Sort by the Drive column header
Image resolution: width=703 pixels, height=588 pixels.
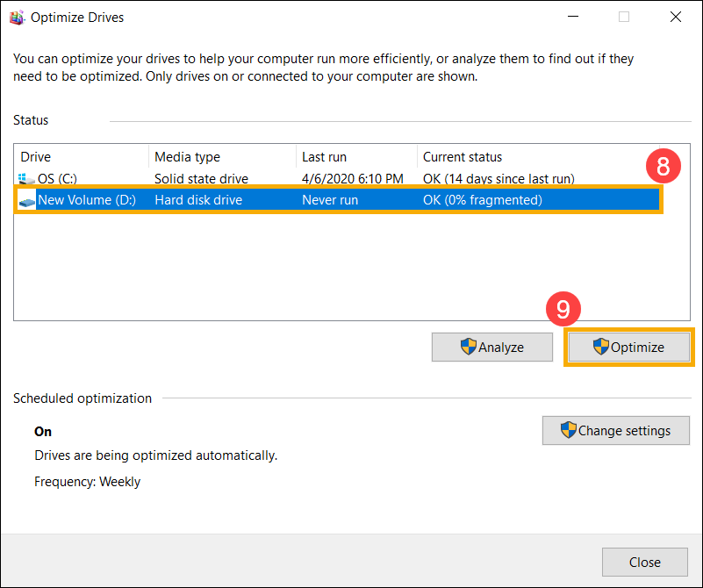point(82,157)
